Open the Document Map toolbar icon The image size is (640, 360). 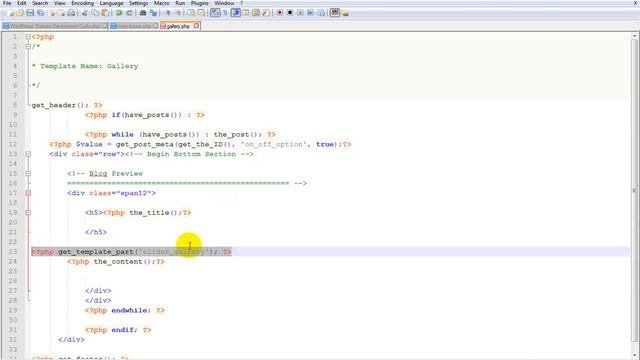click(256, 13)
